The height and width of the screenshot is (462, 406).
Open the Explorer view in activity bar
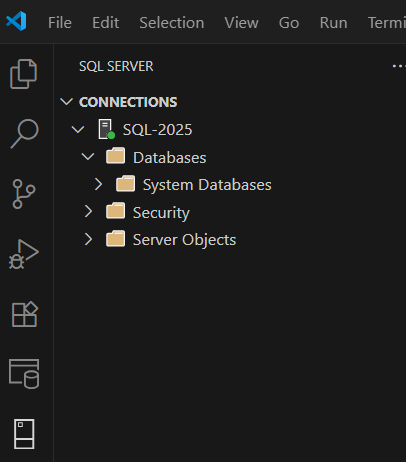pyautogui.click(x=23, y=74)
